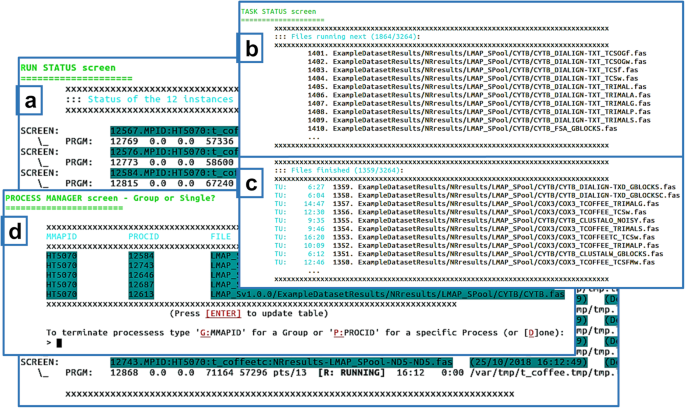Select finished row 1350 COX3_TCOFFEE_TCSFMw.fas
The height and width of the screenshot is (408, 685).
point(464,262)
